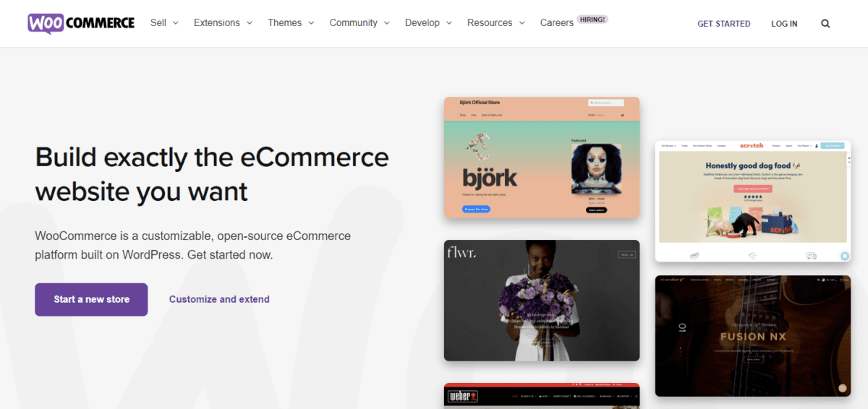
Task: Click the chat bubble icon on Scratch card
Action: point(844,256)
